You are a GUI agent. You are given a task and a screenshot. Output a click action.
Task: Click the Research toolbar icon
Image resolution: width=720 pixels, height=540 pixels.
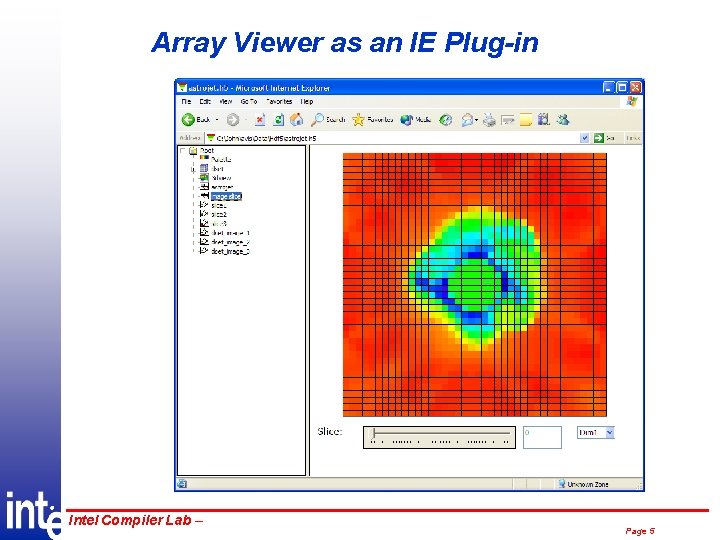coord(544,120)
